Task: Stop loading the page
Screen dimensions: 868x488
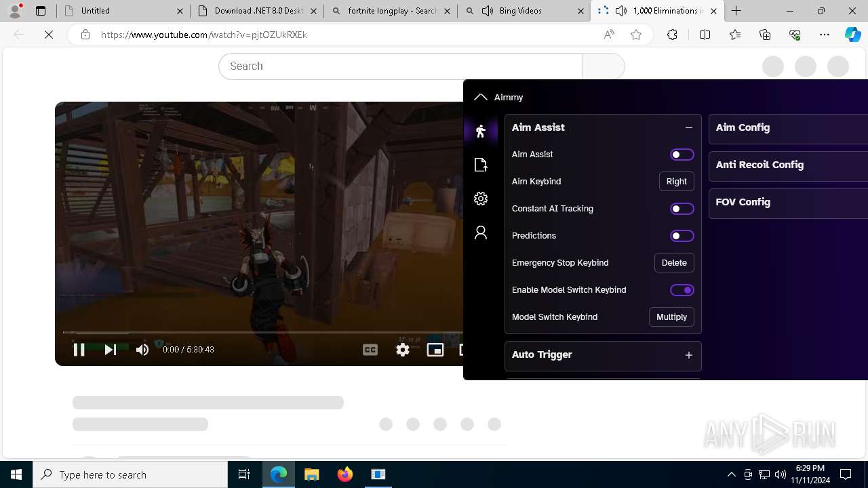Action: (49, 35)
